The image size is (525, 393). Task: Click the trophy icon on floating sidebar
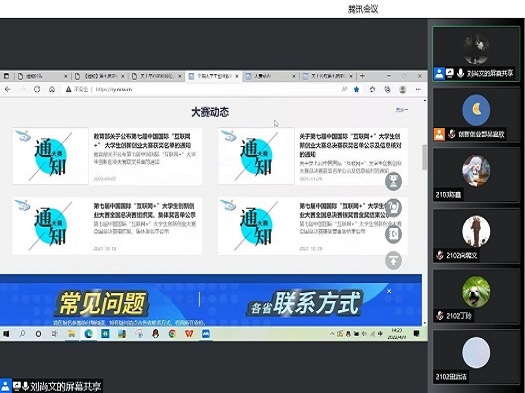click(x=393, y=181)
